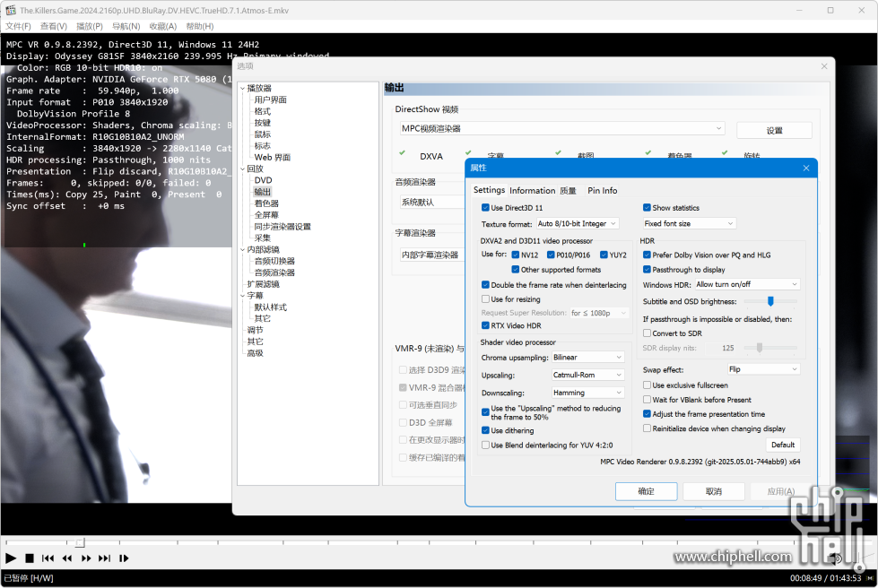878x588 pixels.
Task: Open Chroma upsampling Bilinear dropdown
Action: tap(587, 357)
